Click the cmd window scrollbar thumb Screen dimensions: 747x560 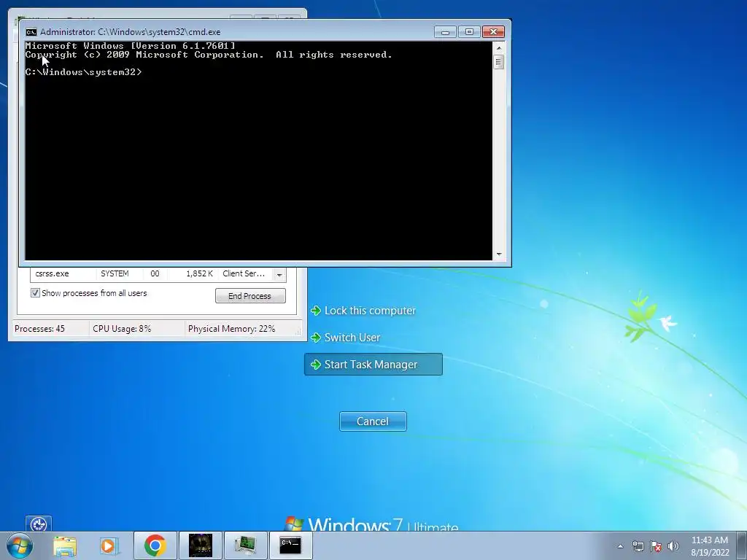tap(499, 62)
